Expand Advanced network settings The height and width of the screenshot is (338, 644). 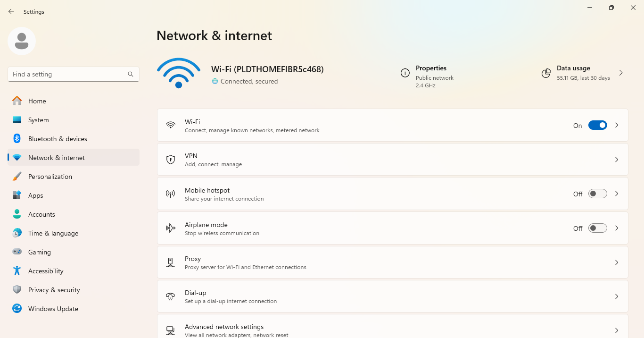pyautogui.click(x=617, y=330)
